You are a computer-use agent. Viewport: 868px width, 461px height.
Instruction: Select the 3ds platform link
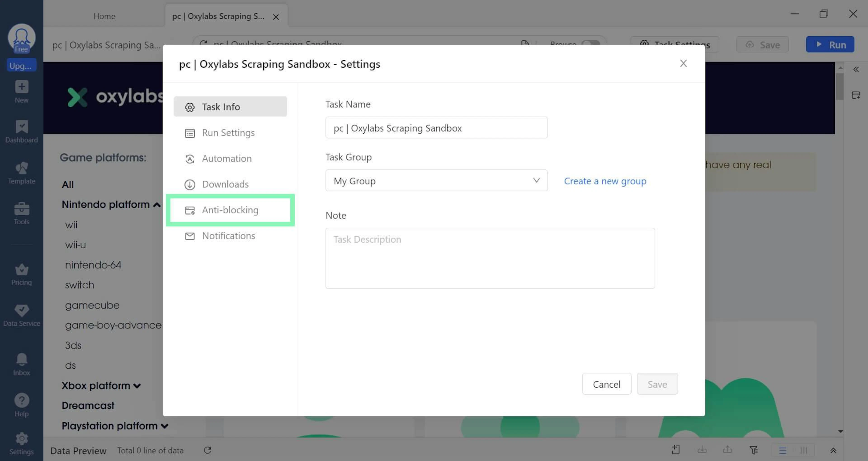click(73, 346)
